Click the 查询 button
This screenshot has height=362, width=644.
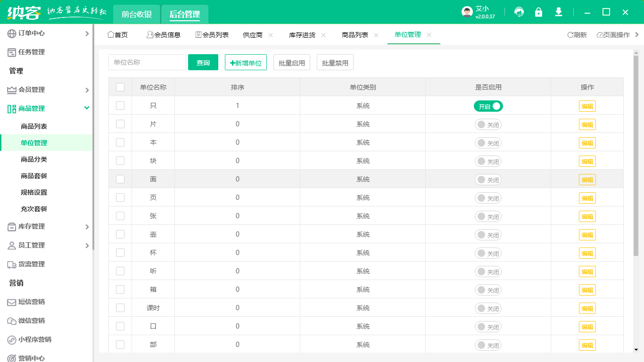pyautogui.click(x=203, y=62)
